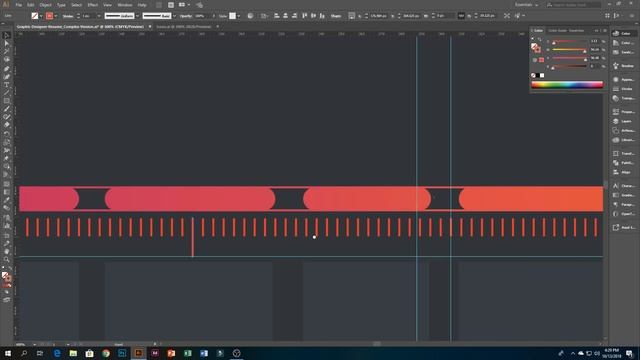Open the Character panel in dock
640x360 pixels.
pyautogui.click(x=624, y=186)
